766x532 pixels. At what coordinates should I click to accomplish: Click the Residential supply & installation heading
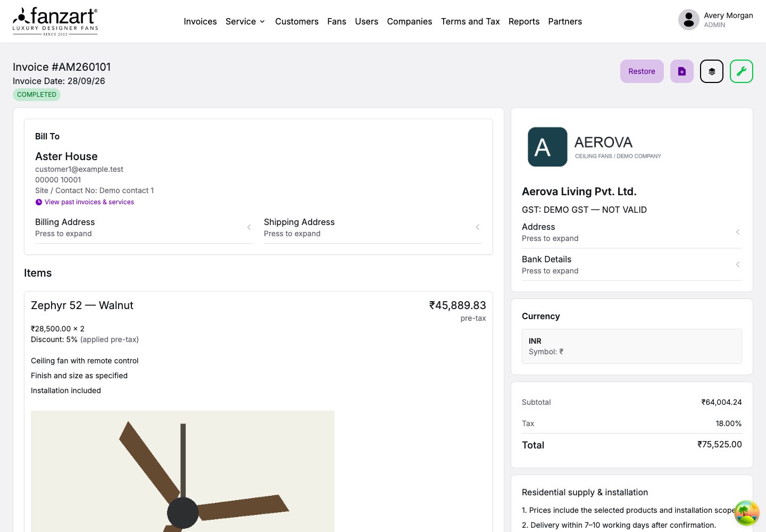tap(585, 493)
